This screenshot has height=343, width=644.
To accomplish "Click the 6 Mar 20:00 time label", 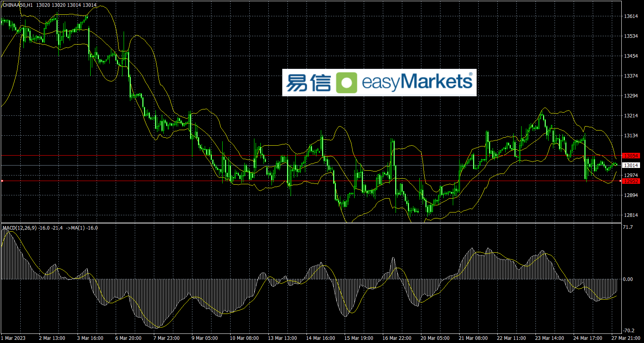I will 128,338.
